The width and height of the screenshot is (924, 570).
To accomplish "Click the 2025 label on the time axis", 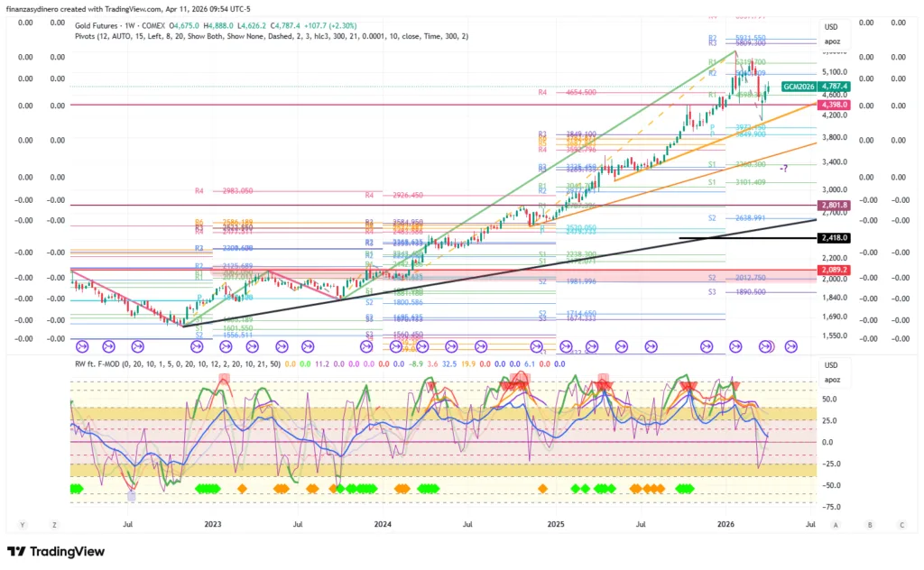I will tap(556, 524).
